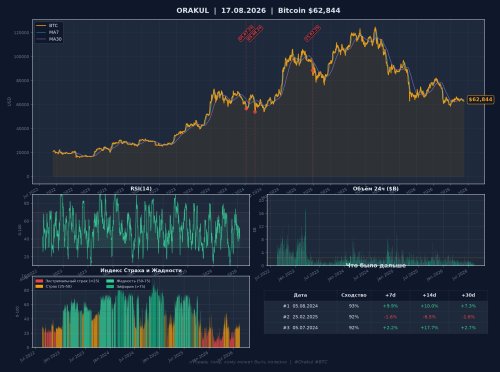Click the red extreme fear legend swatch
Screen dimensions: 500x372
coord(39,281)
